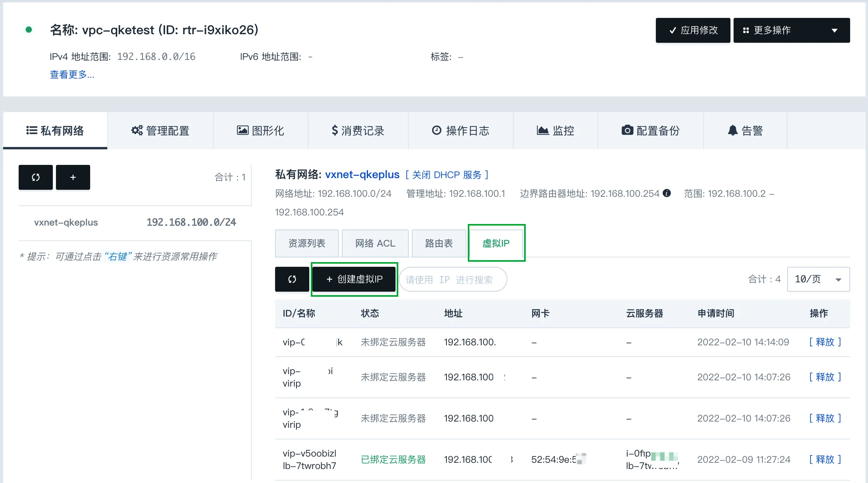Select the 资源列表 sub-tab
Viewport: 868px width, 483px height.
307,243
